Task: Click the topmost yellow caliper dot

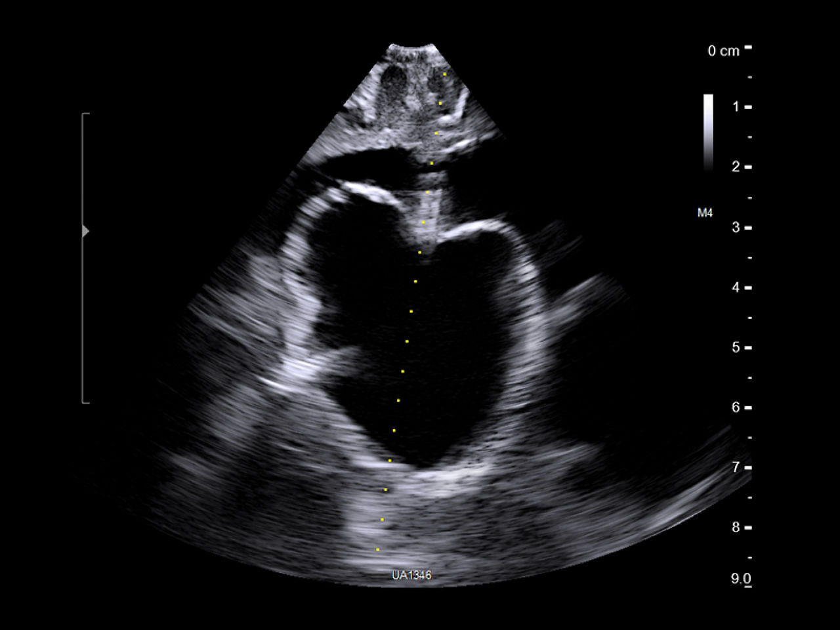Action: point(444,75)
